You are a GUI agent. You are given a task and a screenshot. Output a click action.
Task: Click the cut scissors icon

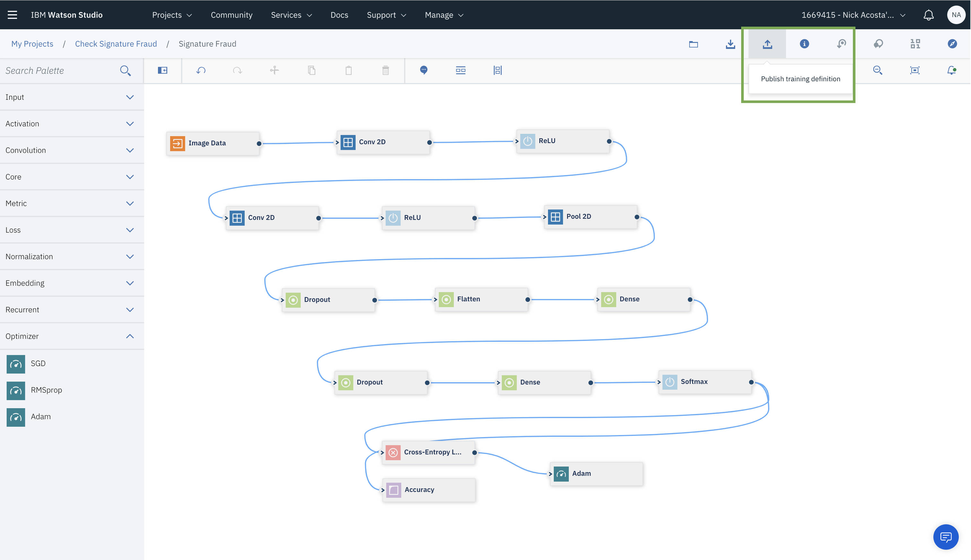[x=274, y=70]
